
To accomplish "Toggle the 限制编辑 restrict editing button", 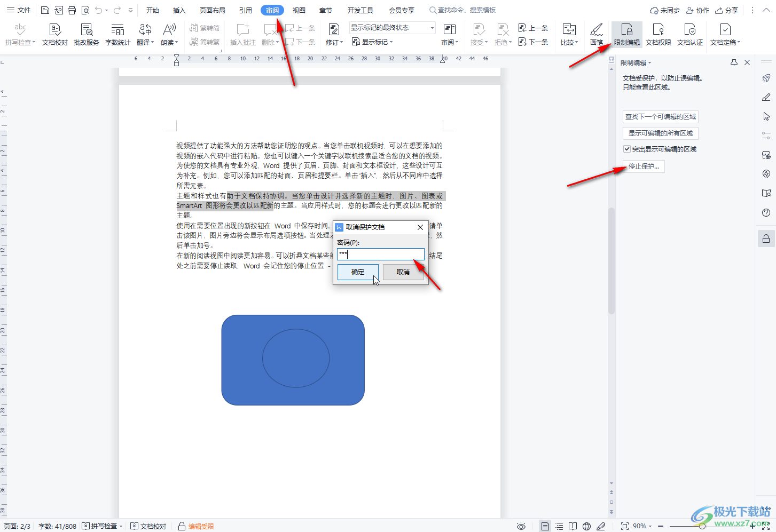I will (x=627, y=35).
